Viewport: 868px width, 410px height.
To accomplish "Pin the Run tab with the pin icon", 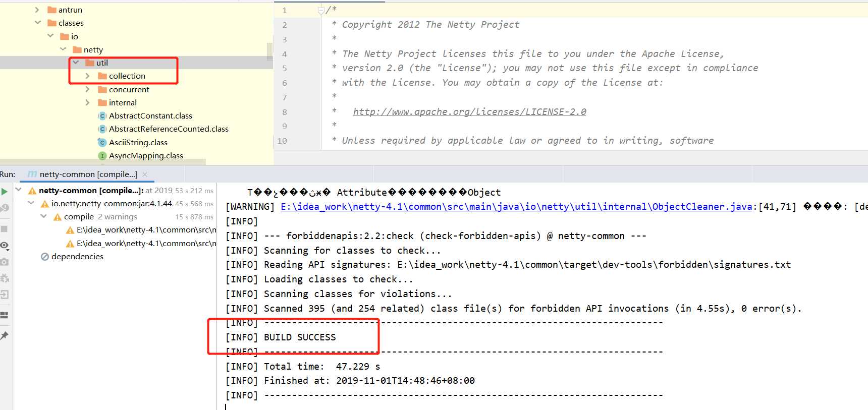I will (4, 335).
